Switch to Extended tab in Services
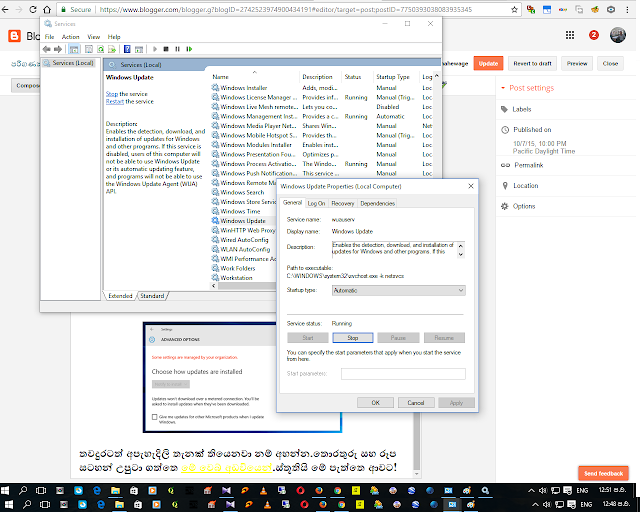This screenshot has width=640, height=512. [x=120, y=296]
